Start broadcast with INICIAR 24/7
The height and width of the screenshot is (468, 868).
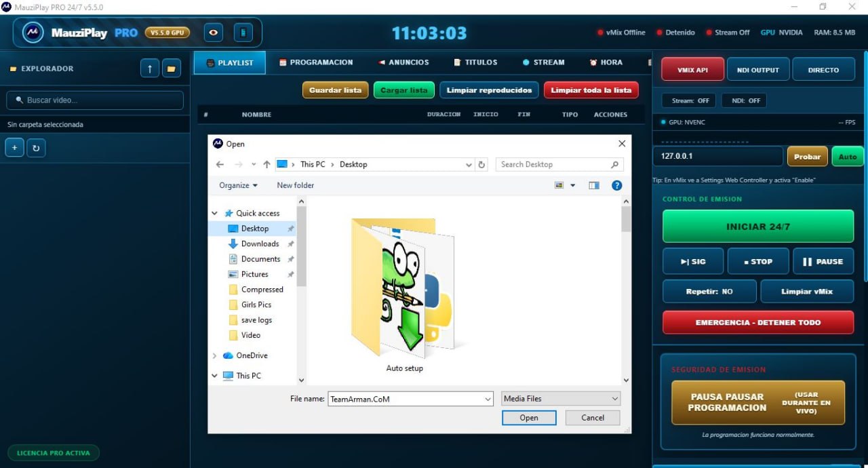pyautogui.click(x=758, y=227)
